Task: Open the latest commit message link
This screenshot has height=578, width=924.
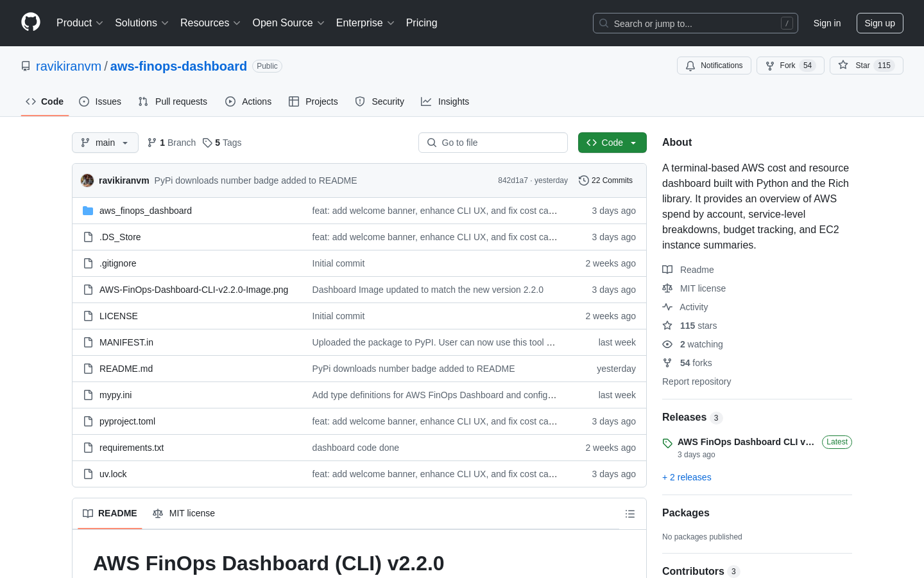Action: (x=255, y=180)
